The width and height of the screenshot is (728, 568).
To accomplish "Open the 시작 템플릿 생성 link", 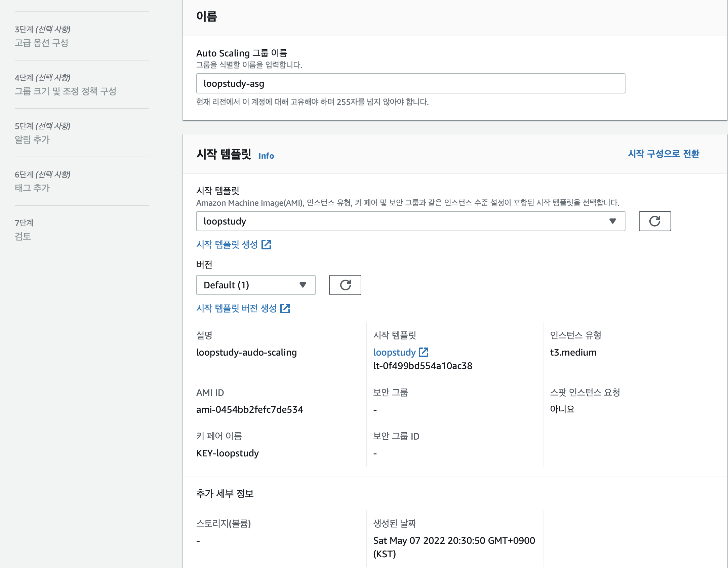I will pyautogui.click(x=227, y=245).
